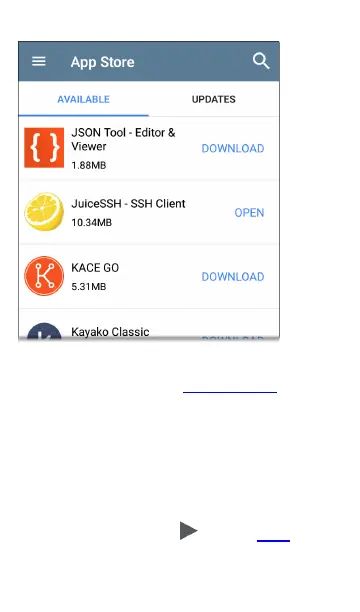Screen dimensions: 360x612
Task: Select the Kayako Classic app icon
Action: pos(44,331)
